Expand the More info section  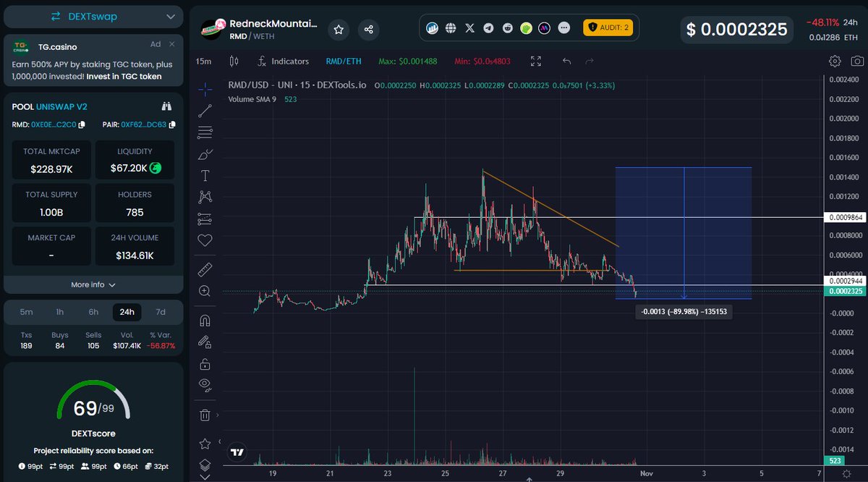(x=93, y=284)
